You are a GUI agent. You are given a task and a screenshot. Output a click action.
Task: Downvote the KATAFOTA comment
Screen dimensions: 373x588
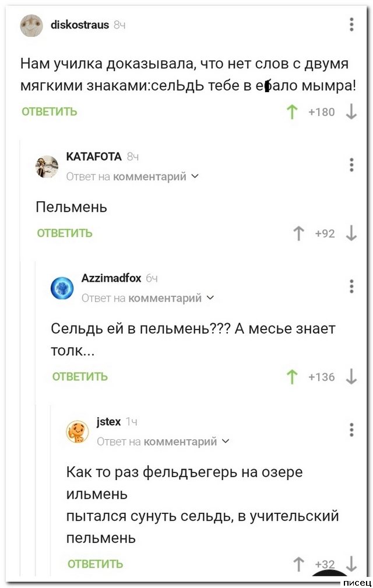[x=351, y=233]
